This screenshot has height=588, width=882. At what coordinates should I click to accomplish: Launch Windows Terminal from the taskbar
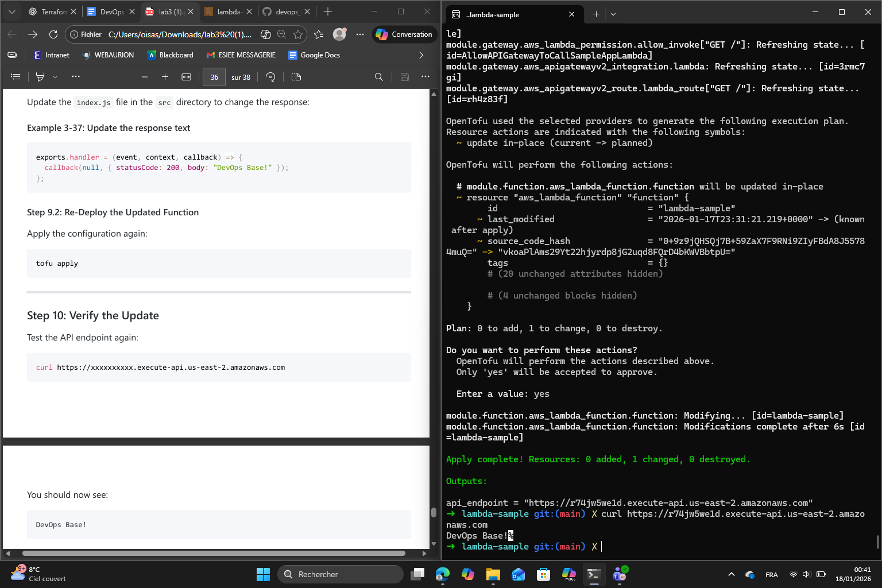click(594, 574)
